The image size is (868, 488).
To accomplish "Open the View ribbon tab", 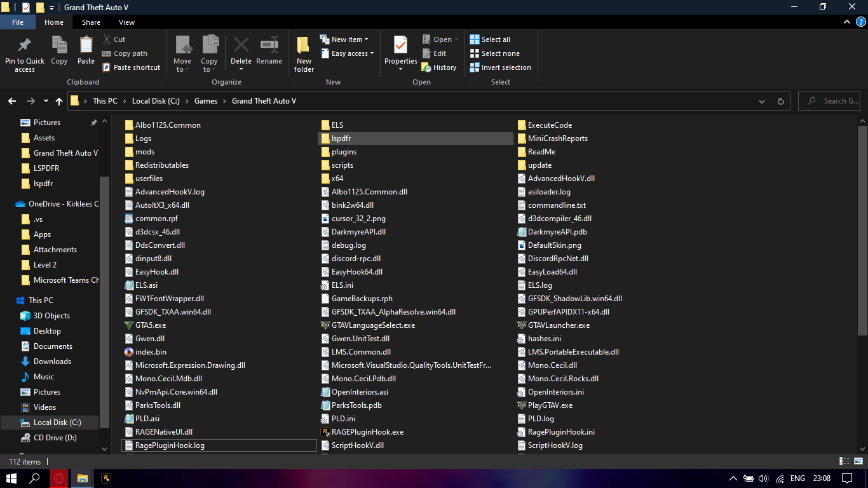I will point(126,22).
